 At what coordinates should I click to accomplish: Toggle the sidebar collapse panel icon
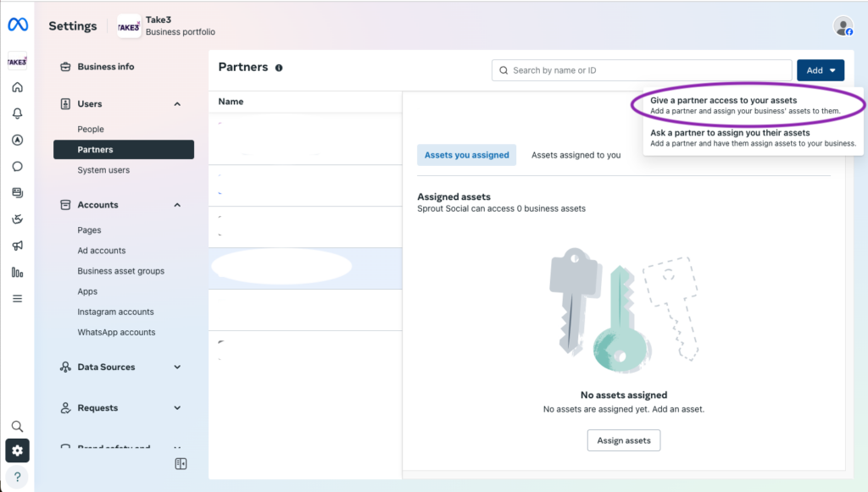(x=181, y=464)
